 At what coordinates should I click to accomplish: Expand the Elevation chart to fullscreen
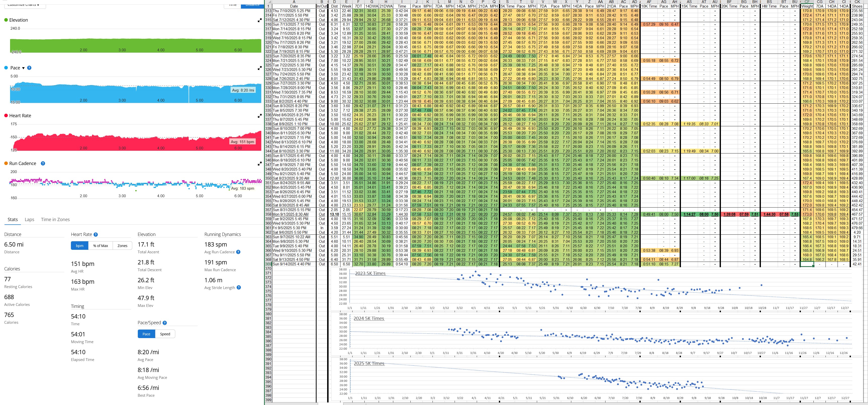point(259,20)
